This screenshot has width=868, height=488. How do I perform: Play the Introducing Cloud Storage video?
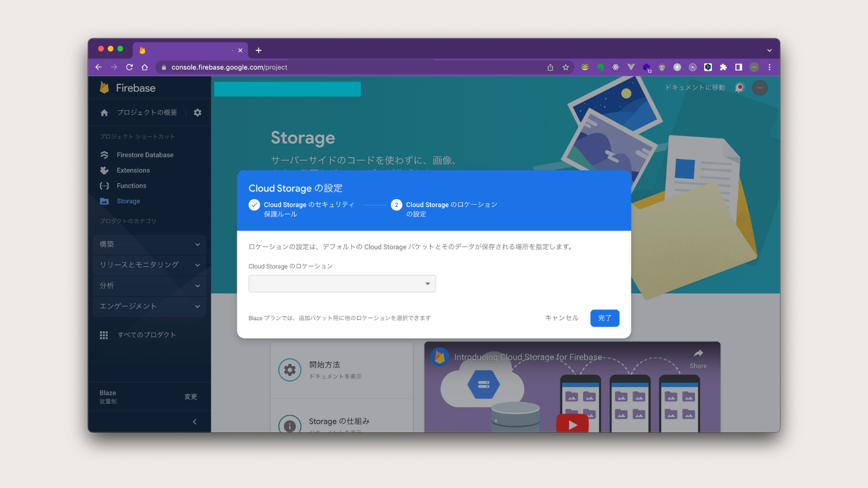click(x=572, y=424)
